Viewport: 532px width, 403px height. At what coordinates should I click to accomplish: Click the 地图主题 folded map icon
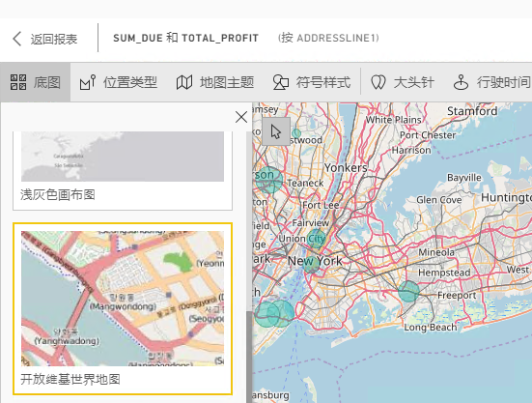pyautogui.click(x=184, y=82)
